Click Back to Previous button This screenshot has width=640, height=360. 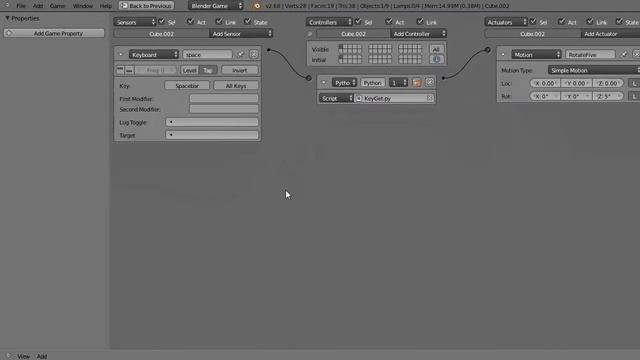click(147, 6)
